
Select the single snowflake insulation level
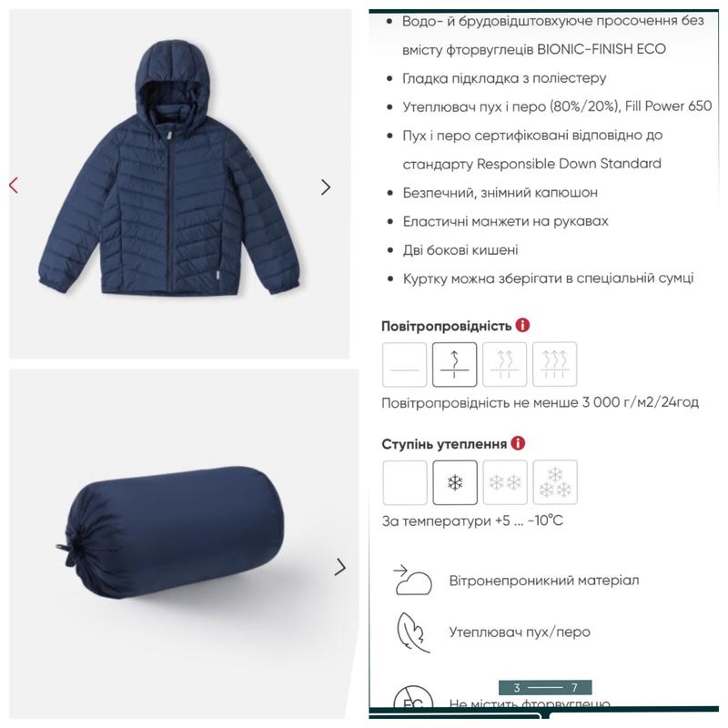[455, 482]
